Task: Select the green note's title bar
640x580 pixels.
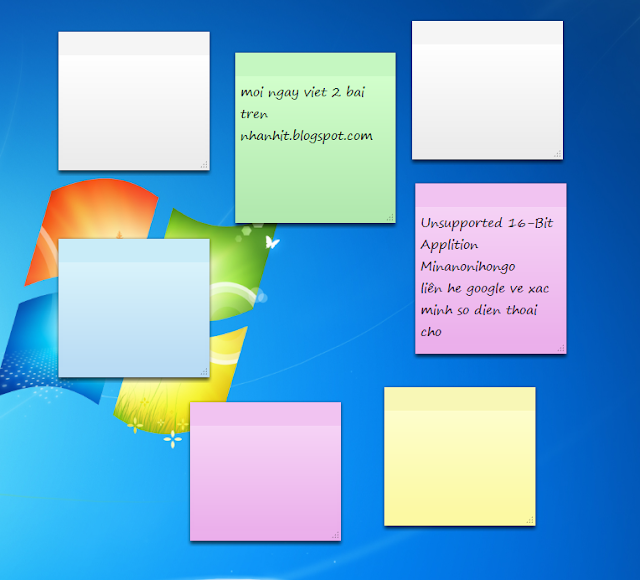Action: click(x=315, y=64)
